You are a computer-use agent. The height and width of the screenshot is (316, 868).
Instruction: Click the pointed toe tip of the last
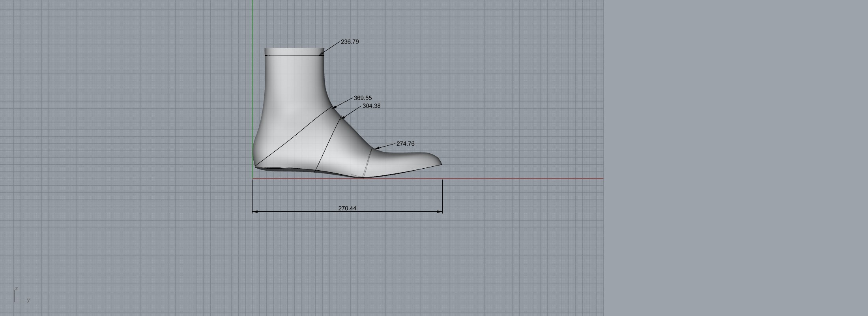(x=441, y=164)
